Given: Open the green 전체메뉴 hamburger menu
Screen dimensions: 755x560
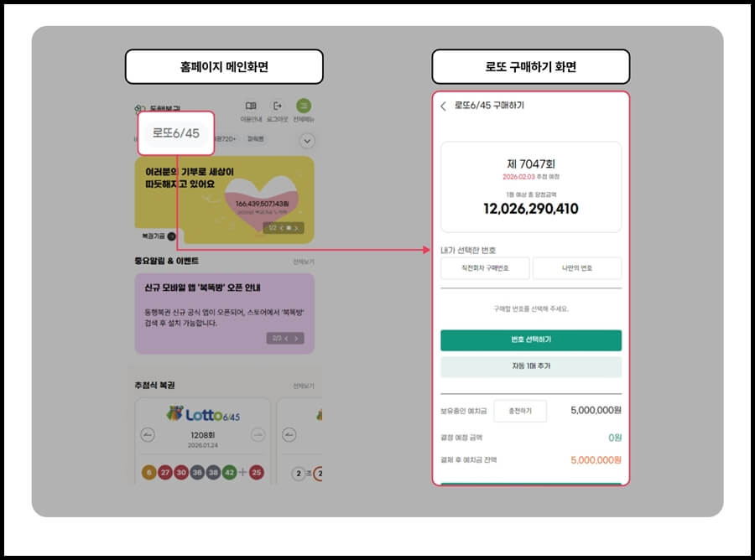Looking at the screenshot, I should 304,106.
